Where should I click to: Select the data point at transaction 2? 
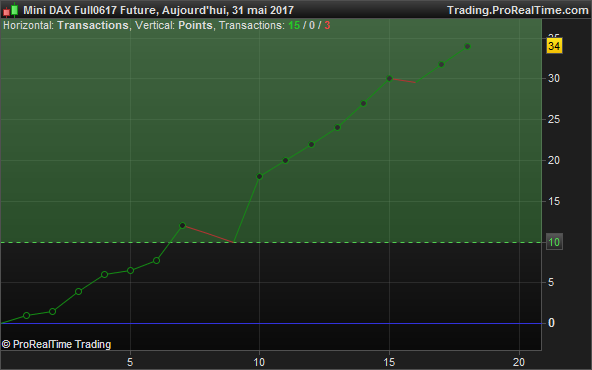(x=52, y=311)
